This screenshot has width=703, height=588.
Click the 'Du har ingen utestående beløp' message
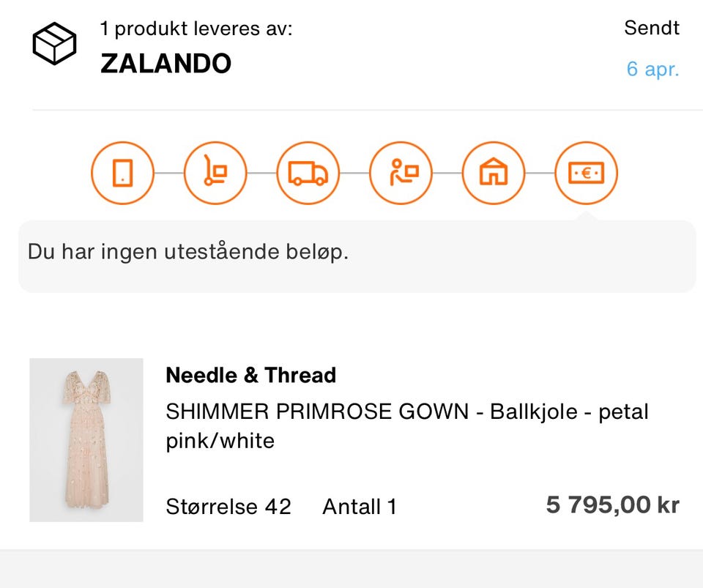(x=188, y=252)
